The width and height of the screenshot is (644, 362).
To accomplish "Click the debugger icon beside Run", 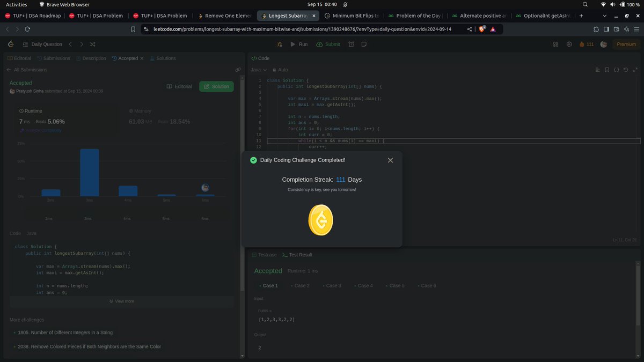I will 279,44.
